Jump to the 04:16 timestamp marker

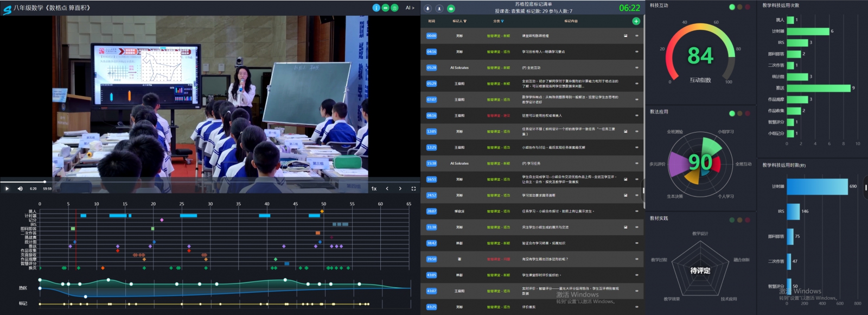pyautogui.click(x=431, y=52)
